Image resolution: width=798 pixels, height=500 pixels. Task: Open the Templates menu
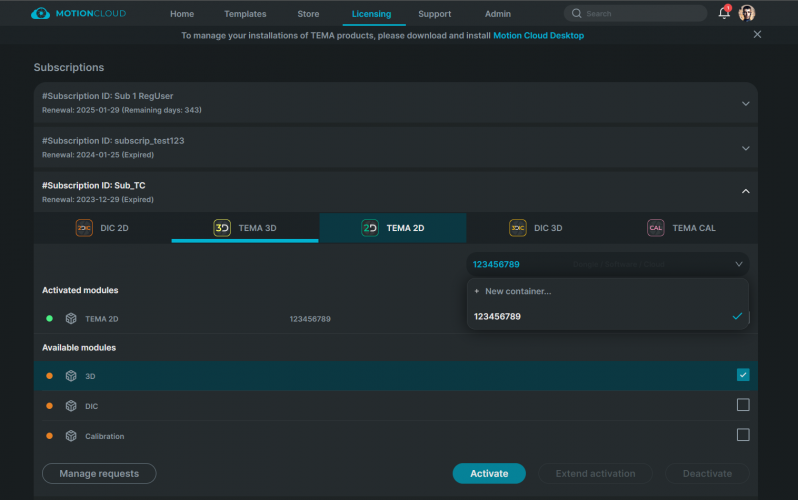(x=245, y=14)
